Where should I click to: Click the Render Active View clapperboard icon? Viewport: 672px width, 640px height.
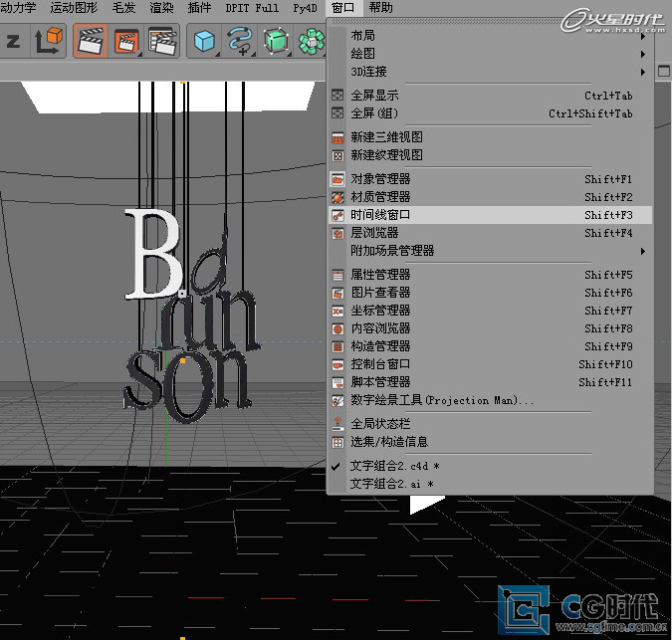click(90, 41)
